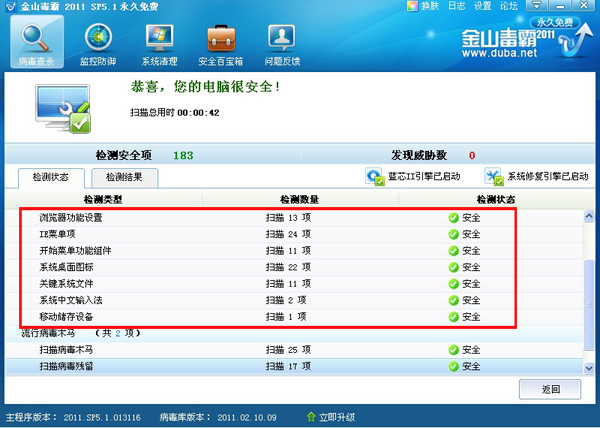Image resolution: width=600 pixels, height=428 pixels.
Task: Click the 蓝芯II引擎已启动 engine icon
Action: coord(374,177)
